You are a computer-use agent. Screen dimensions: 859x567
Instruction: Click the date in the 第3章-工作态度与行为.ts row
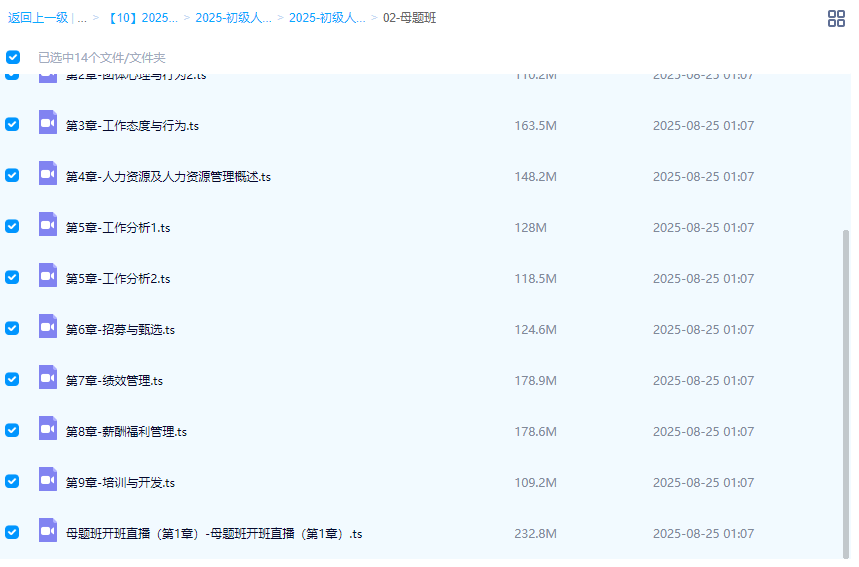pyautogui.click(x=703, y=125)
